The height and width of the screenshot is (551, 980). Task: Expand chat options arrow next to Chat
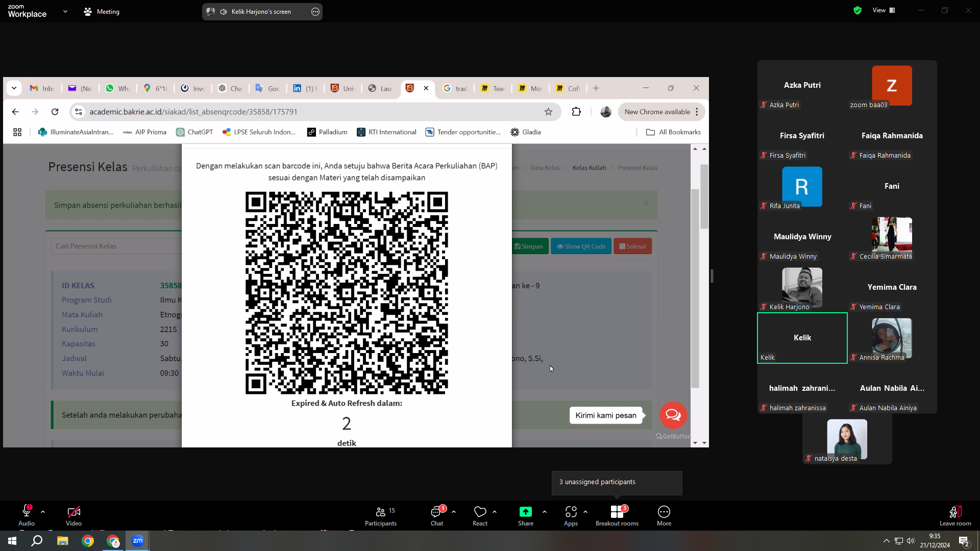pos(454,512)
